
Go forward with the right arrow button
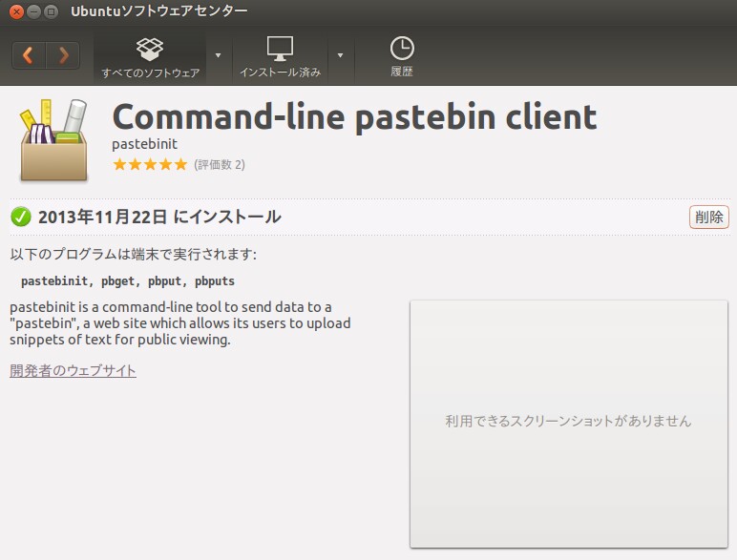(63, 55)
